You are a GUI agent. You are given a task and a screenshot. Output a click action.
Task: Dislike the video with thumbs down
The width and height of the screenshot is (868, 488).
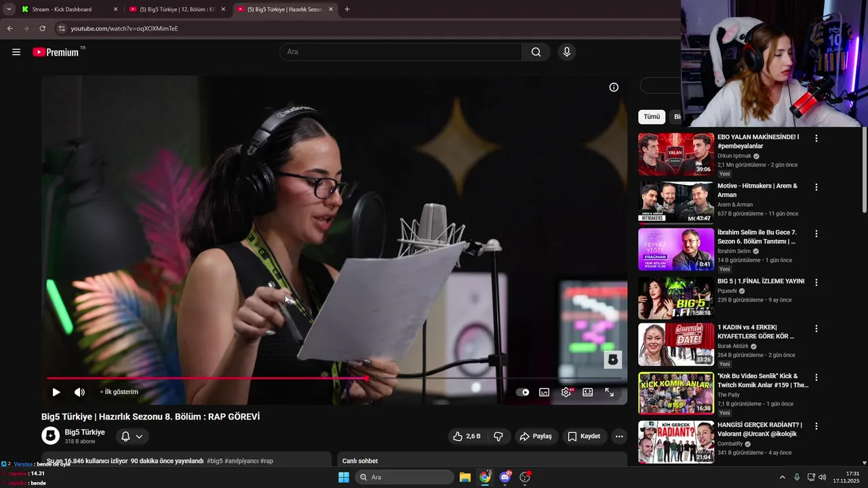tap(498, 436)
